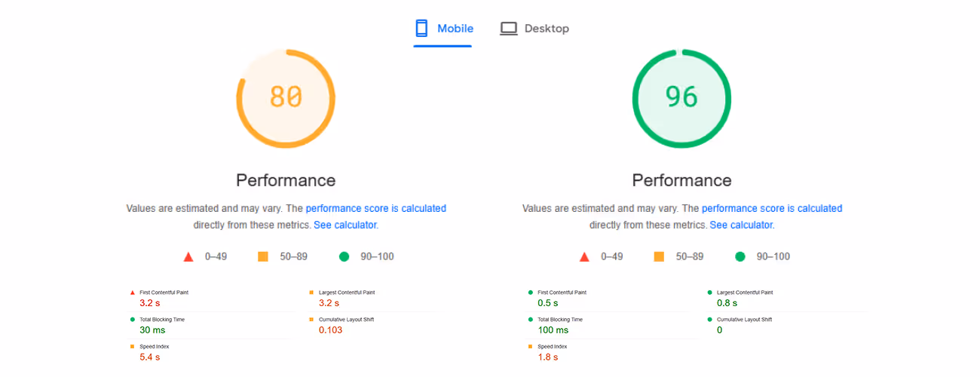Image resolution: width=980 pixels, height=377 pixels.
Task: Open 'performance score is calculated' link under score 96
Action: [x=772, y=208]
